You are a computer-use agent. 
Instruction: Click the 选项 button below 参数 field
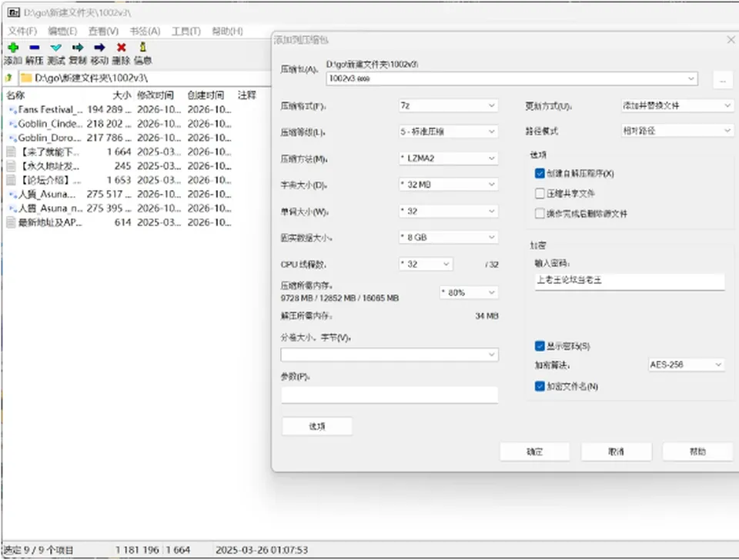pyautogui.click(x=316, y=426)
